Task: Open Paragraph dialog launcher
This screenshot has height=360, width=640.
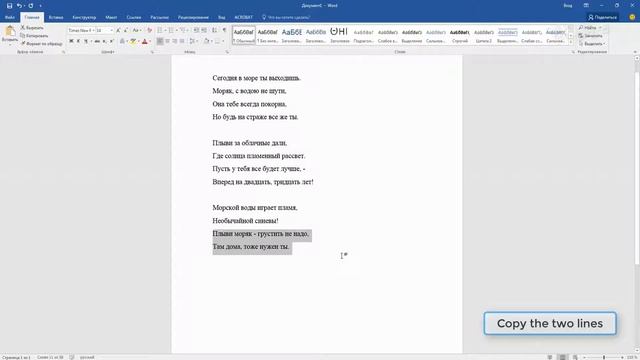Action: (227, 52)
